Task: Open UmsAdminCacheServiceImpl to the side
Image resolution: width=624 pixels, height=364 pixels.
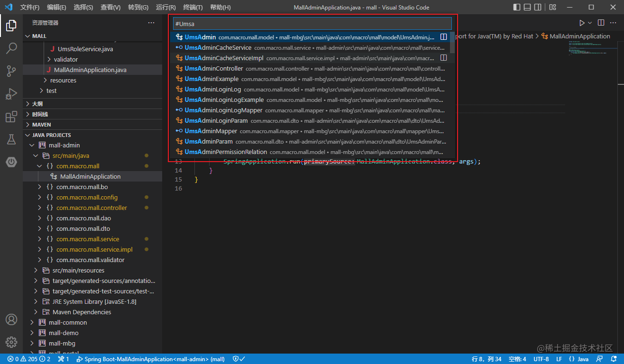Action: coord(443,58)
